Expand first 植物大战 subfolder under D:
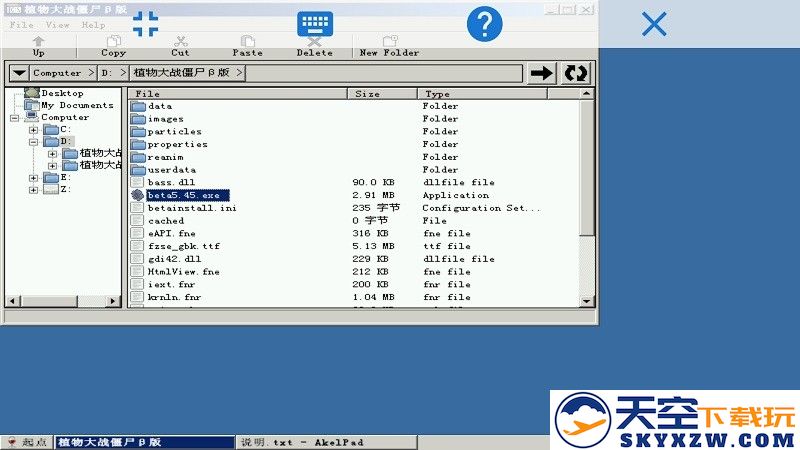This screenshot has height=450, width=800. coord(52,154)
